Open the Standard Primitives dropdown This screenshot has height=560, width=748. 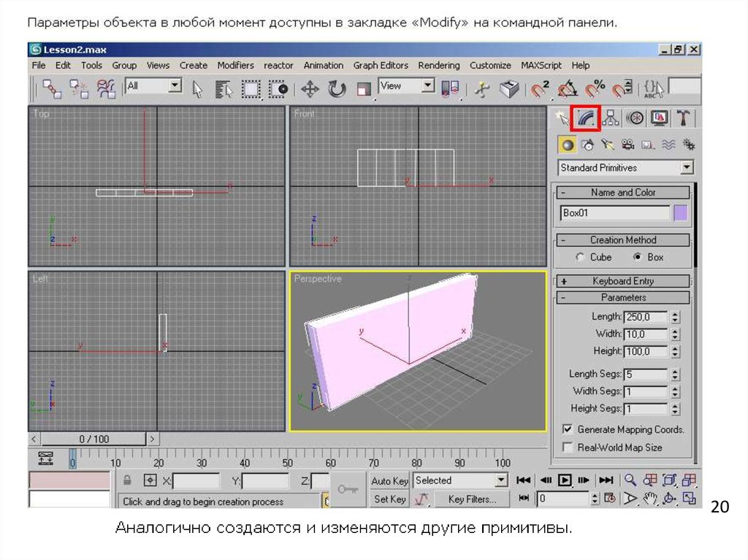(686, 168)
